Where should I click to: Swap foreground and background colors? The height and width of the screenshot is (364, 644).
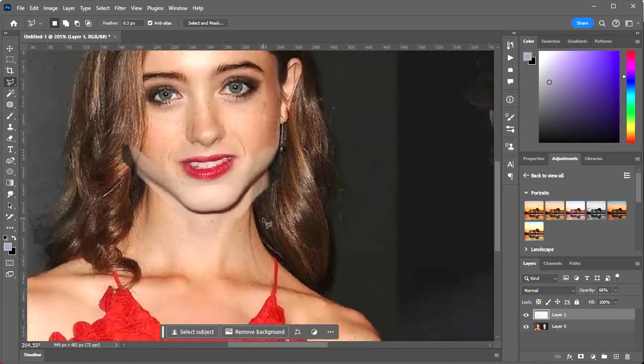coord(14,238)
